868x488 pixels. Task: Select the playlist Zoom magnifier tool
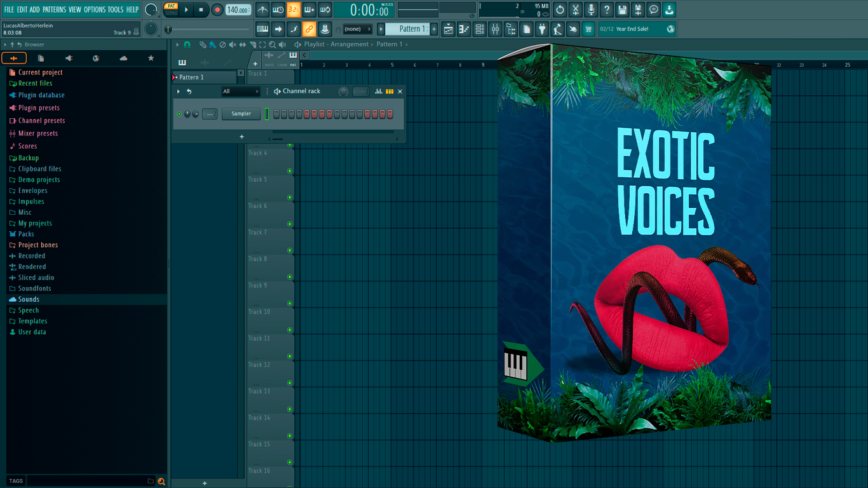272,44
